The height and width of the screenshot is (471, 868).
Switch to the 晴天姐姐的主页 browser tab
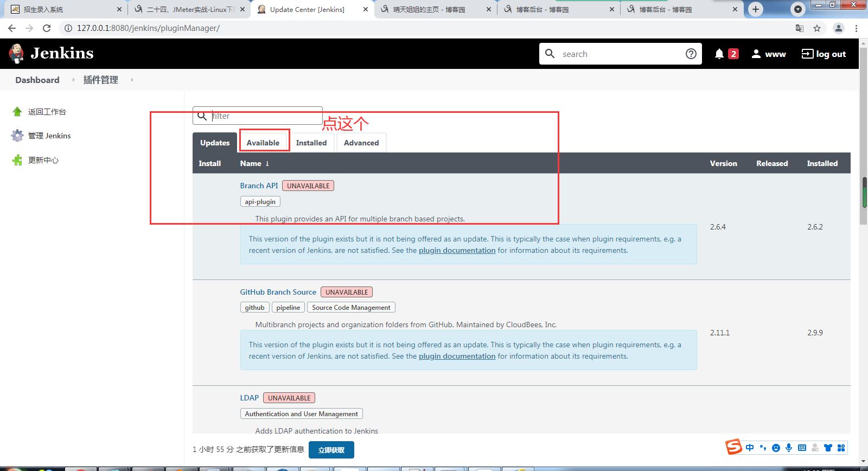coord(435,9)
